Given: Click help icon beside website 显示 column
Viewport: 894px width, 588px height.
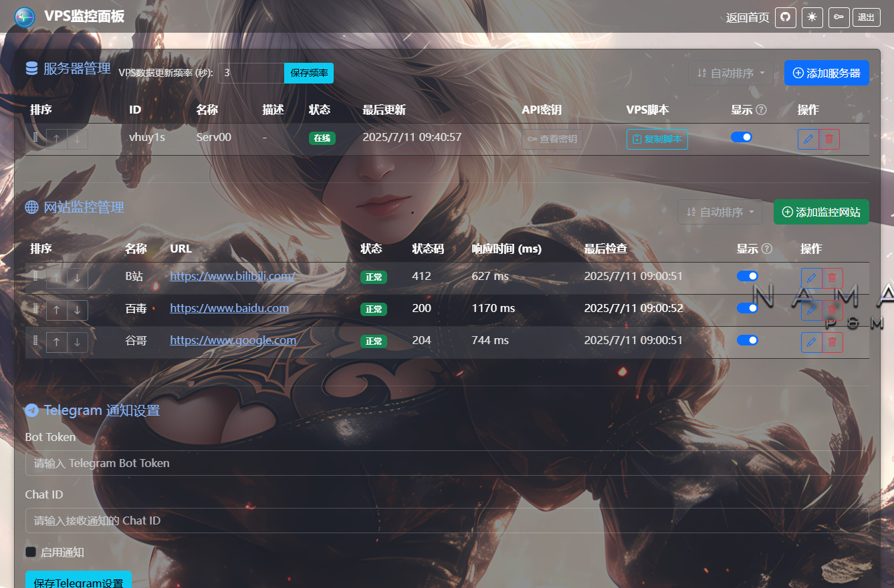Looking at the screenshot, I should pos(767,249).
